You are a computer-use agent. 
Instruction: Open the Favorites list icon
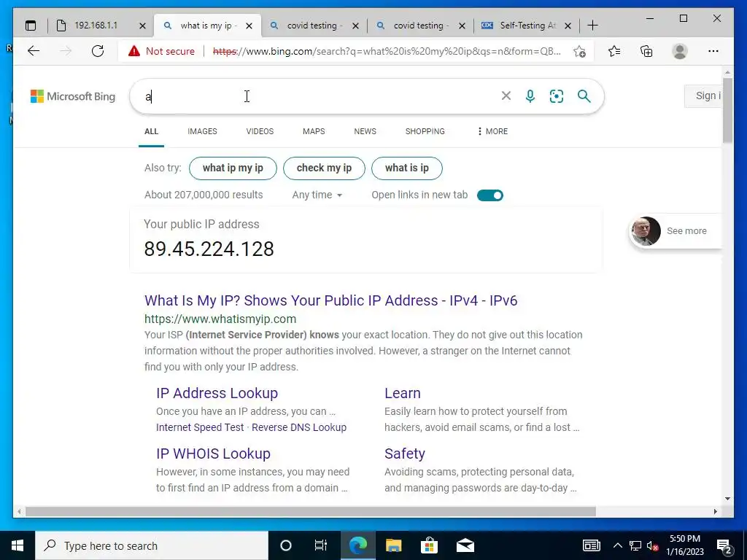coord(614,51)
